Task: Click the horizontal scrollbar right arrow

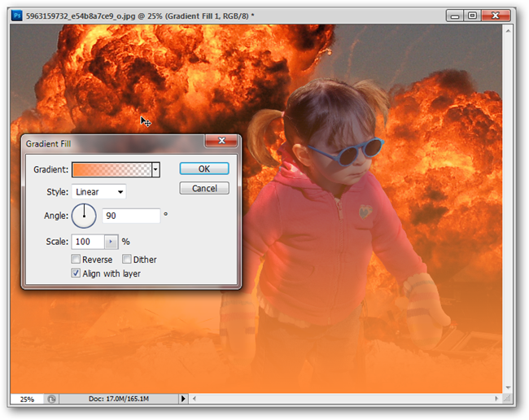Action: point(496,399)
